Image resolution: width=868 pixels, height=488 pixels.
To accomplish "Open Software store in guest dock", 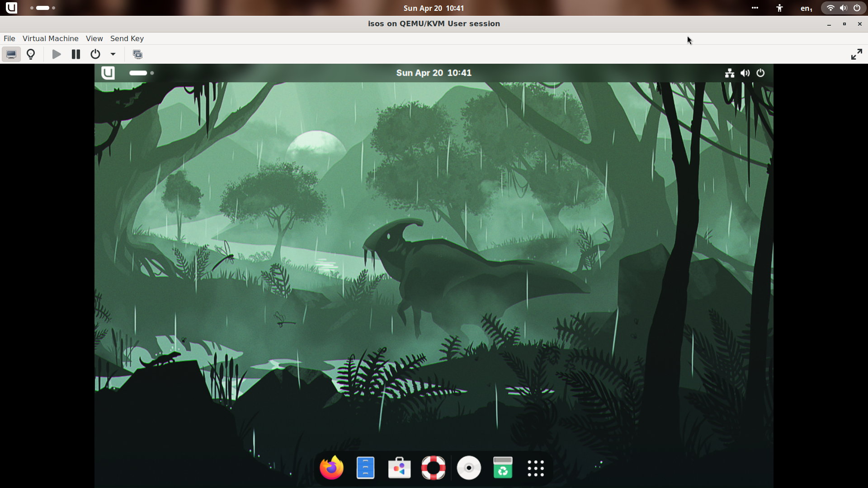I will (399, 468).
